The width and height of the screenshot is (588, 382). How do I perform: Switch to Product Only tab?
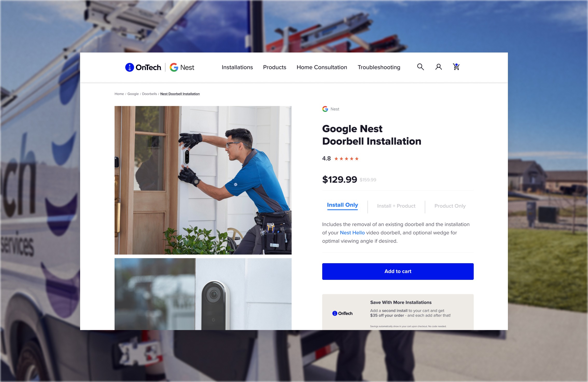[450, 206]
